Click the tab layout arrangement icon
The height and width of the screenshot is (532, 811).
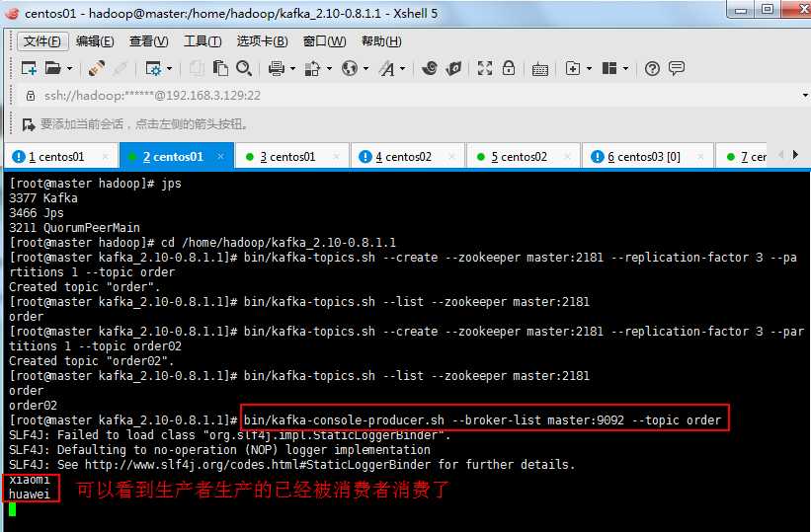[x=609, y=68]
